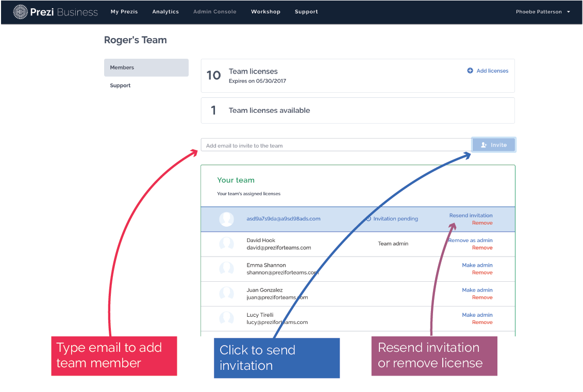Open the Workshop menu item
This screenshot has height=392, width=583.
[x=265, y=12]
